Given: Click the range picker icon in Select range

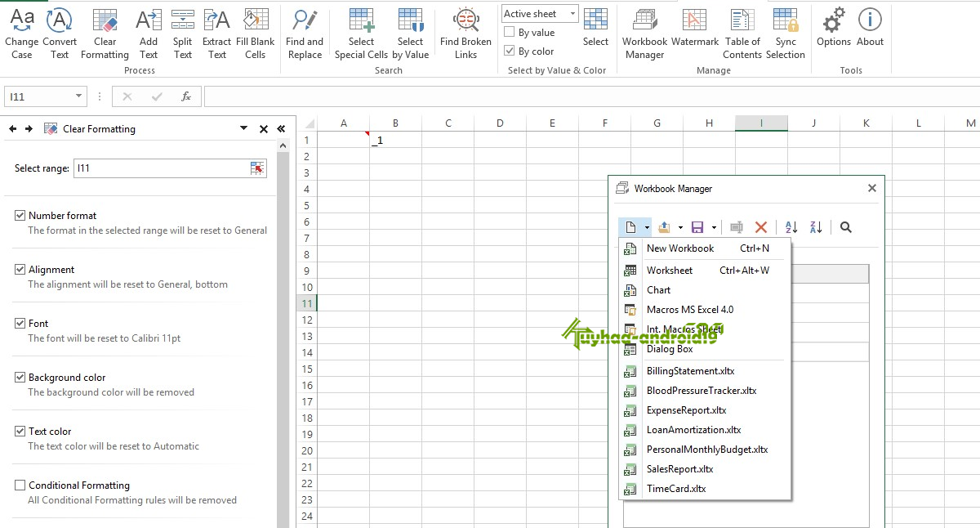Looking at the screenshot, I should point(257,168).
